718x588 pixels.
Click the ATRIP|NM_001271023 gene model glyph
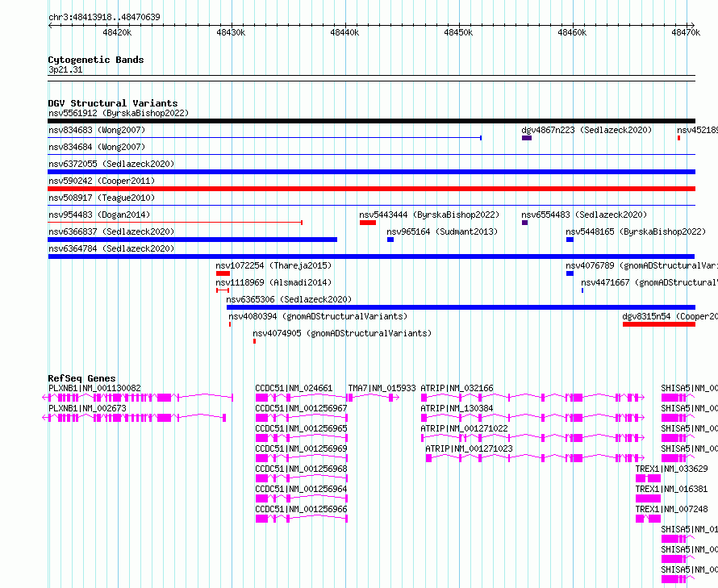tap(535, 458)
